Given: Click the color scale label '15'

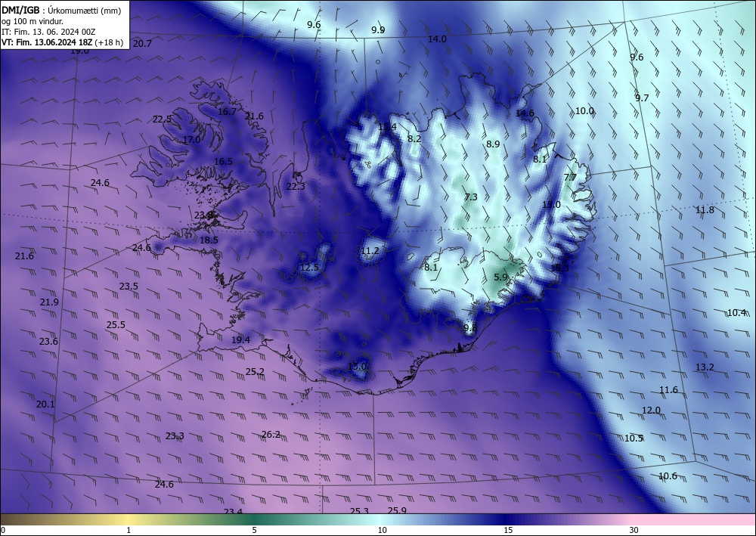Looking at the screenshot, I should 508,530.
